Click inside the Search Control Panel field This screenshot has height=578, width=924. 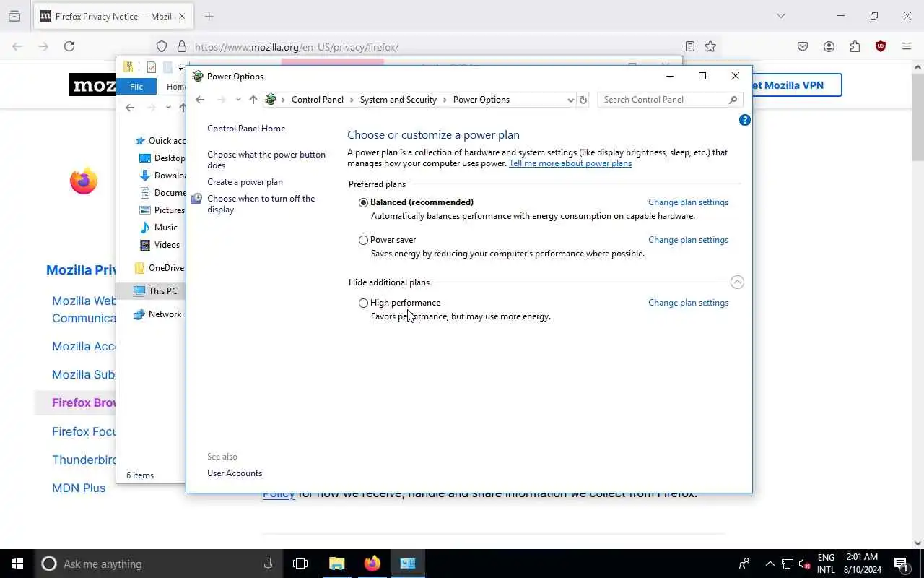[663, 100]
